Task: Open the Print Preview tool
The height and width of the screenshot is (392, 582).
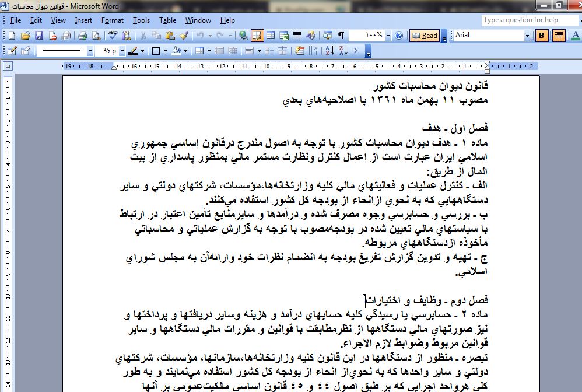Action: tap(96, 36)
